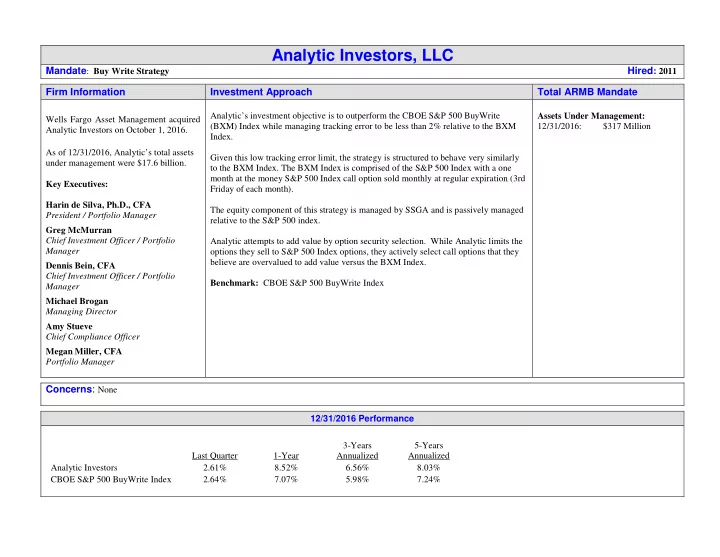
Task: Select the 'None' concerns value
Action: pos(107,390)
